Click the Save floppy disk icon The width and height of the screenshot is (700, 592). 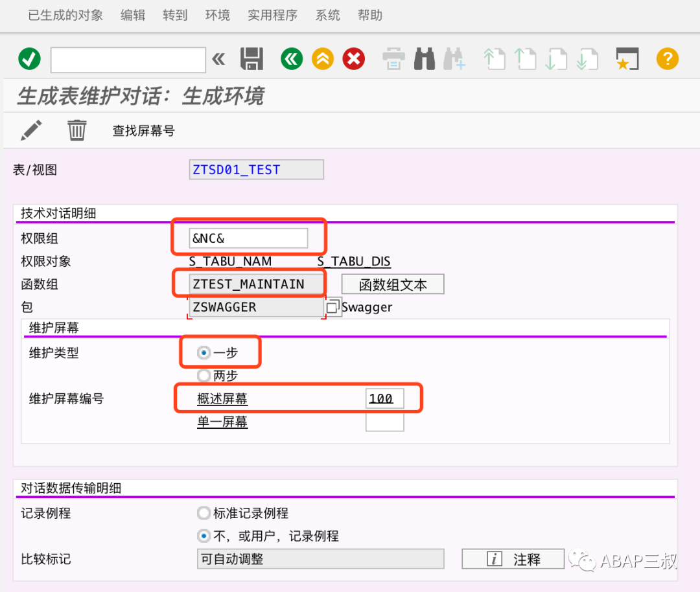[251, 59]
